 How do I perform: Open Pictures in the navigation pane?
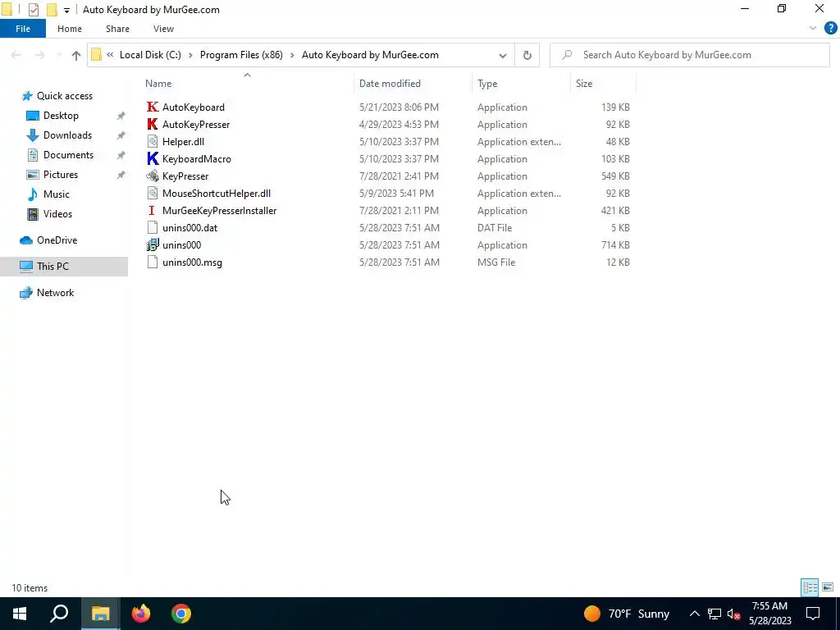[61, 175]
